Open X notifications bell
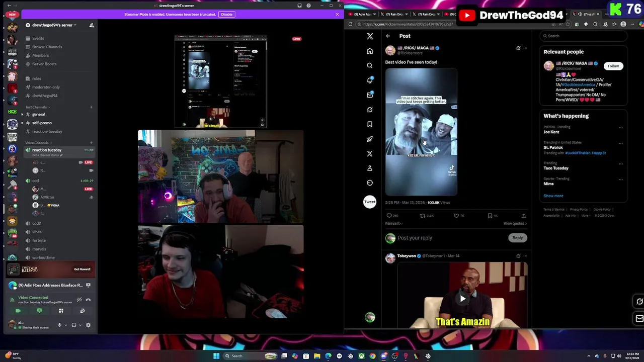Screen dimensions: 644x362 370,80
